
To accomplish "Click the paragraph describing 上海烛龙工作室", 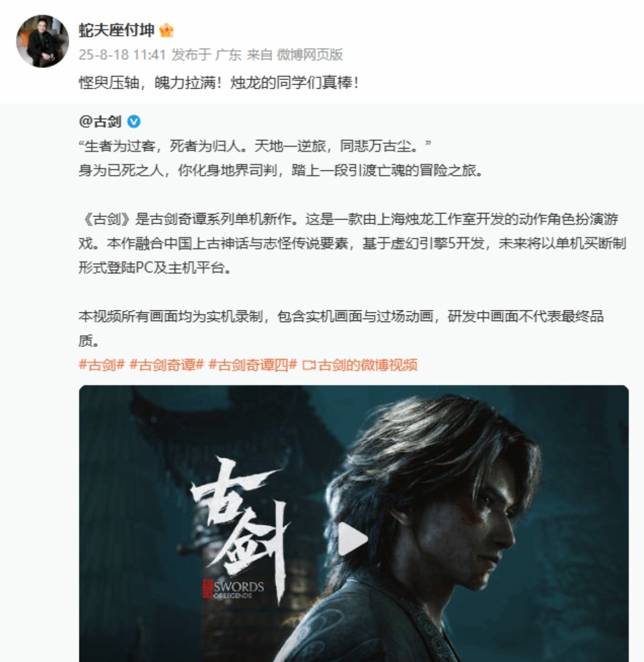I will coord(352,243).
